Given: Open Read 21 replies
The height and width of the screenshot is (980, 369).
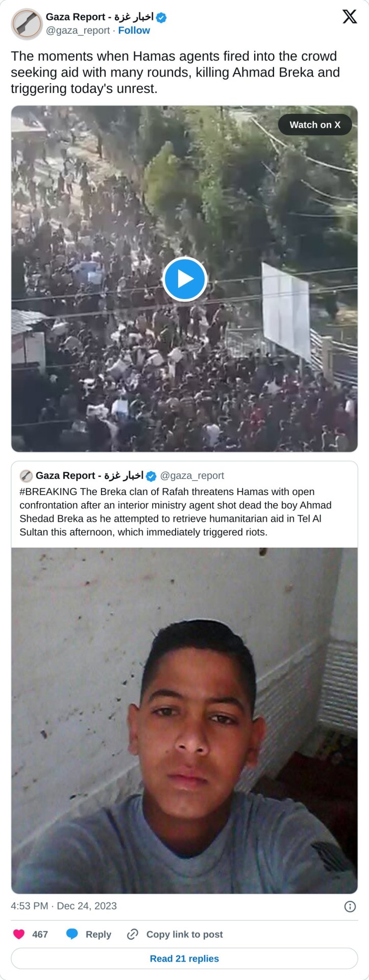Looking at the screenshot, I should pyautogui.click(x=184, y=959).
